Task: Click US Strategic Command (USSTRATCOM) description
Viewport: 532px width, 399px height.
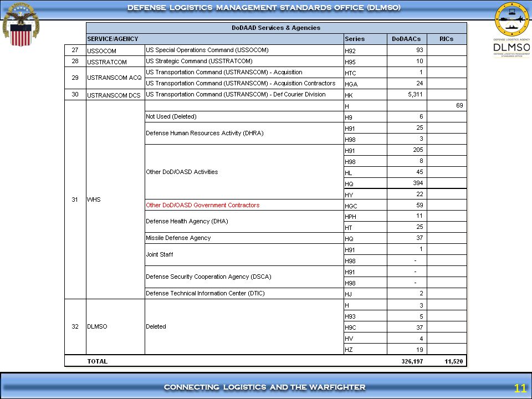Action: (199, 62)
